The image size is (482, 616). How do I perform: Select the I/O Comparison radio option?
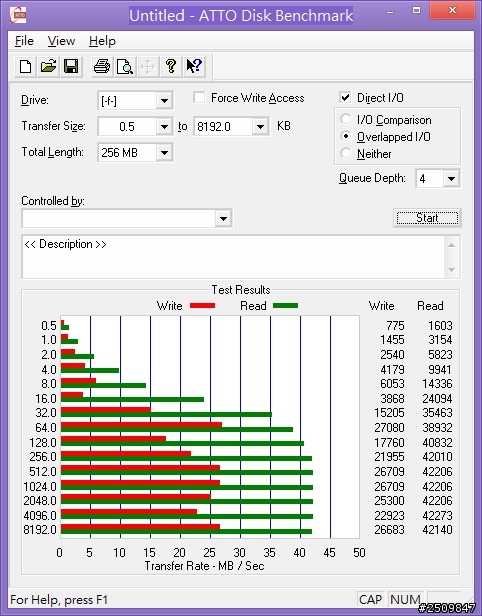(x=346, y=119)
